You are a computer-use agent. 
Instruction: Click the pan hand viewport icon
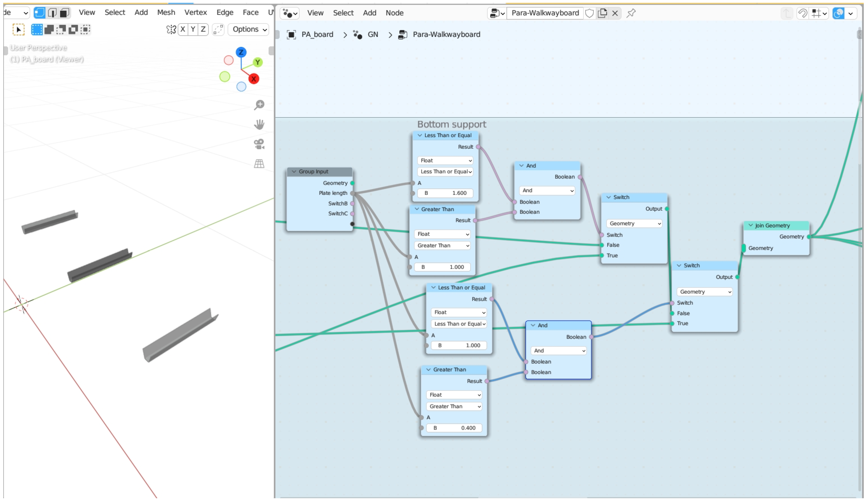click(259, 124)
